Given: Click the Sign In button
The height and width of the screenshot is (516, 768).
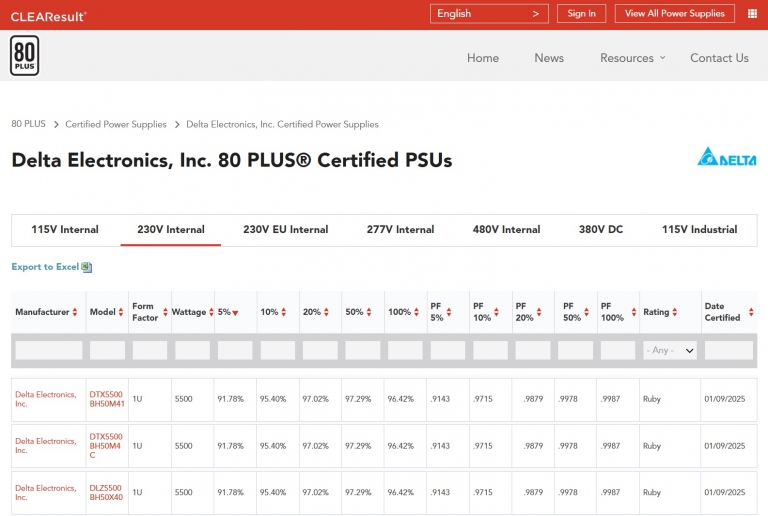Looking at the screenshot, I should tap(581, 14).
